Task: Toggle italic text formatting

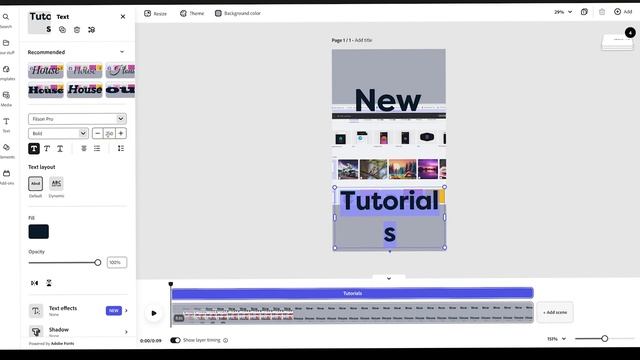Action: (x=47, y=149)
